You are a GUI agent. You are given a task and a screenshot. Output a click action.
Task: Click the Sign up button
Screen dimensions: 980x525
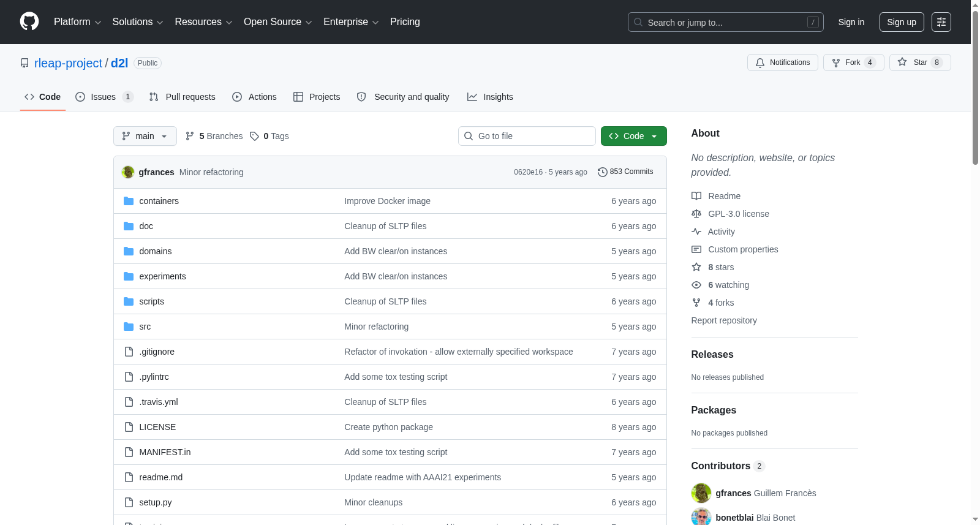[902, 22]
